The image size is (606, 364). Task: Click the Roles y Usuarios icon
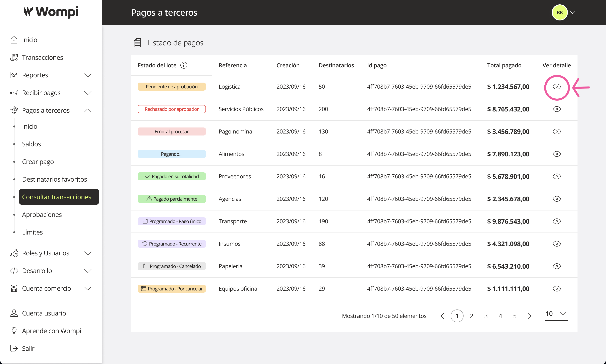(x=14, y=253)
